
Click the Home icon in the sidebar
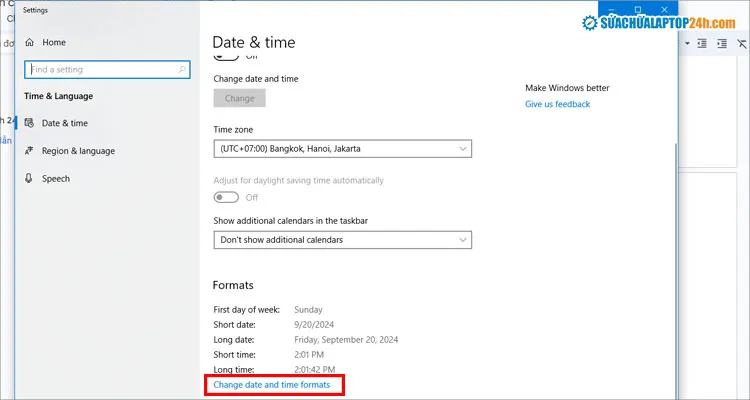29,43
